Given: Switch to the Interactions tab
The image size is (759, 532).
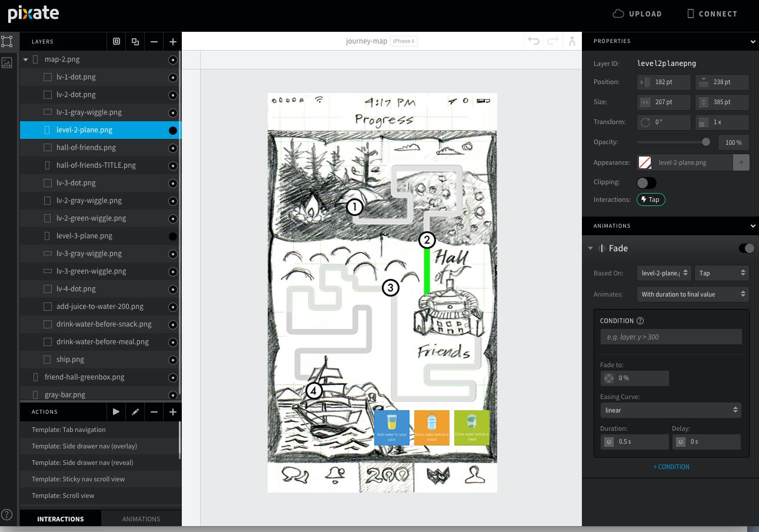Looking at the screenshot, I should pos(61,519).
